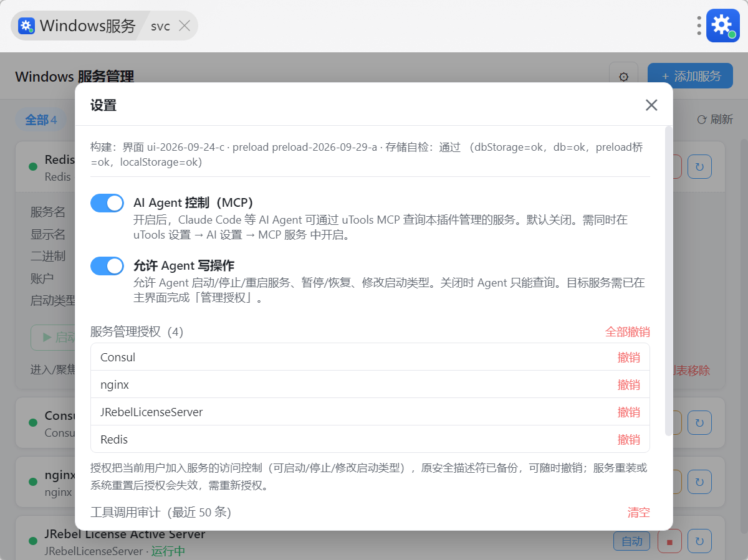Close the 设置 dialog
Viewport: 748px width, 560px height.
click(x=651, y=105)
